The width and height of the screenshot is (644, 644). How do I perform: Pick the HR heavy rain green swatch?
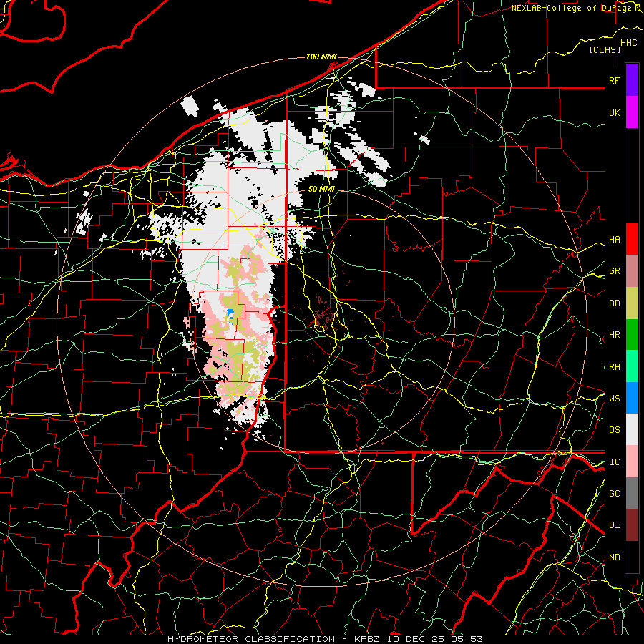[x=632, y=335]
